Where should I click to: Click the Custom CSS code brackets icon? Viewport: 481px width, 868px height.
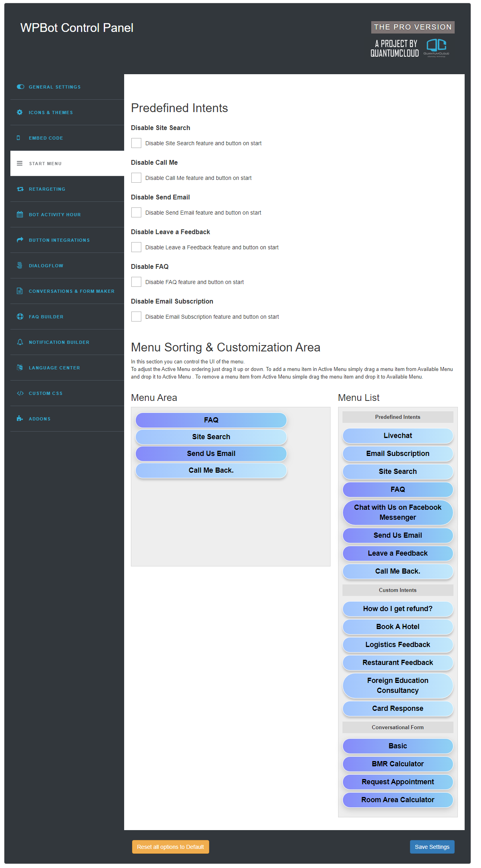coord(20,393)
